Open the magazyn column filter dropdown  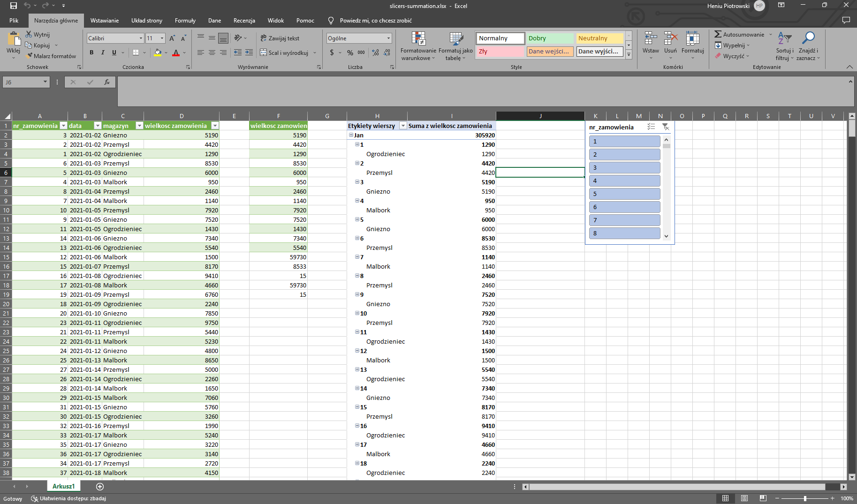(139, 126)
